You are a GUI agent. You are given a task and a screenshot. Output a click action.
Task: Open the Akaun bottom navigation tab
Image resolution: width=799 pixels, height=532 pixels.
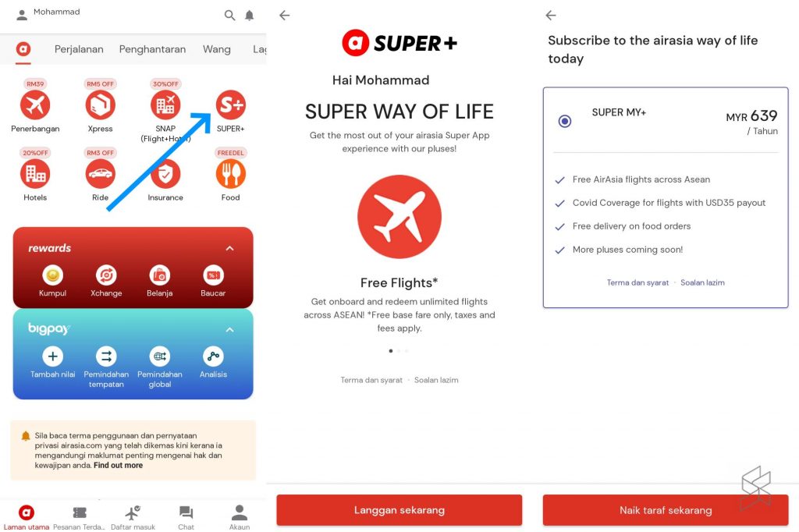[x=240, y=516]
